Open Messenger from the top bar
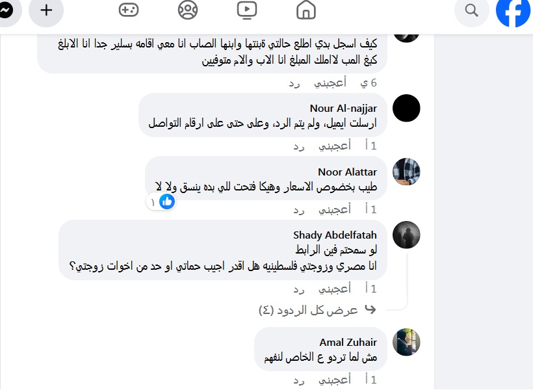This screenshot has width=533, height=392. [x=6, y=10]
